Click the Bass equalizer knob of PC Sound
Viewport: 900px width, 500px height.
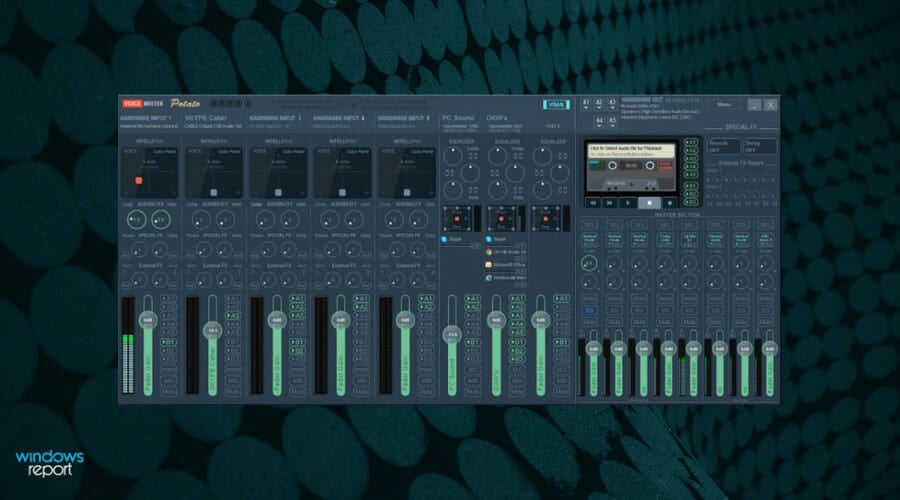tap(453, 189)
